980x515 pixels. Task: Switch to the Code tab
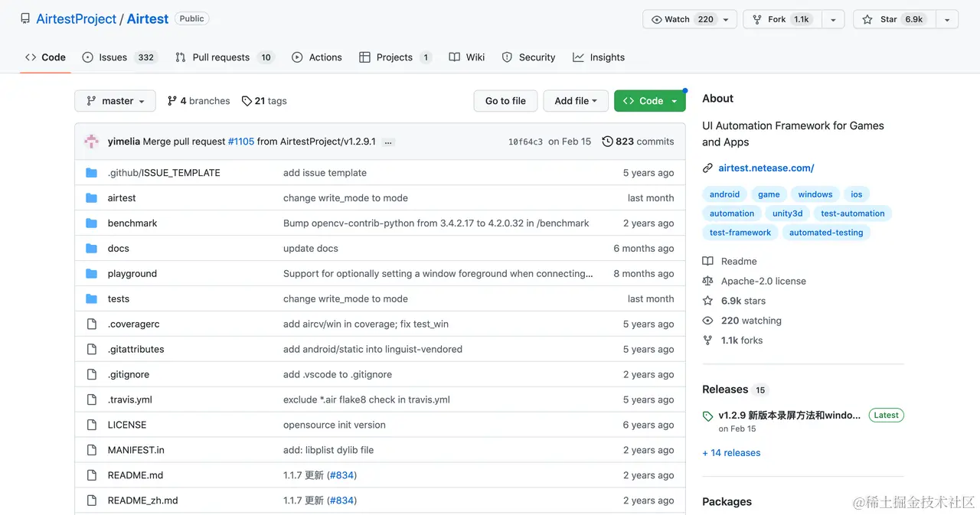click(45, 57)
